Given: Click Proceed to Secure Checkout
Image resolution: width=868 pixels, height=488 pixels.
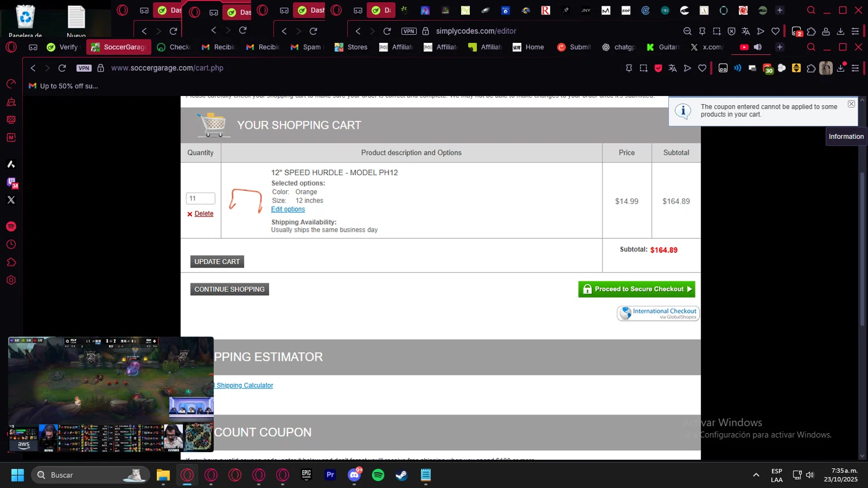Looking at the screenshot, I should 637,289.
